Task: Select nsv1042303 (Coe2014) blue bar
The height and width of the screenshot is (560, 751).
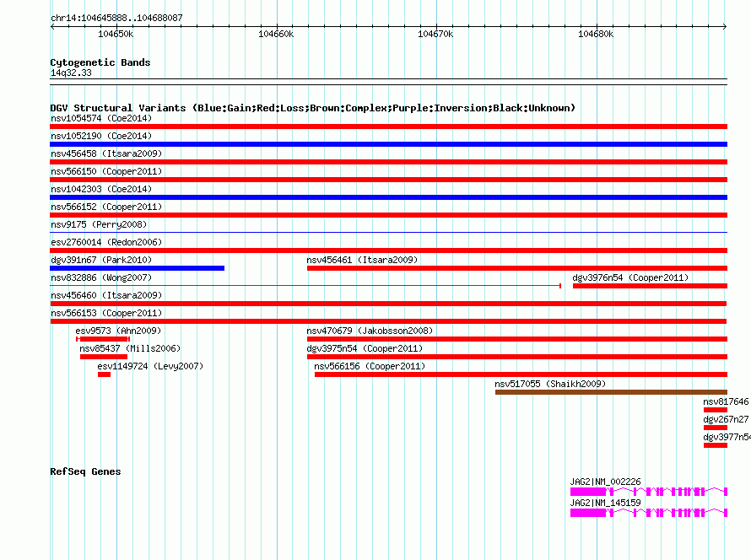Action: 388,197
